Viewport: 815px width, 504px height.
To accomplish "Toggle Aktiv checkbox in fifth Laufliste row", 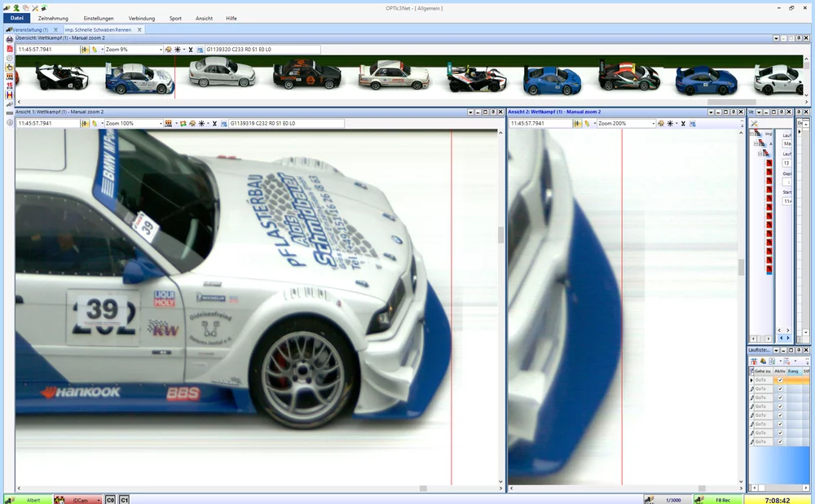I will [780, 415].
